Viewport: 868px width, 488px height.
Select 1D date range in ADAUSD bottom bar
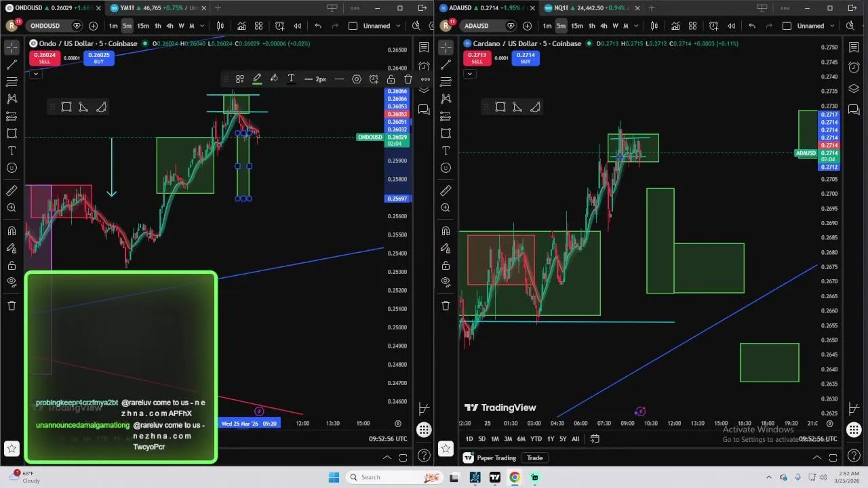coord(469,439)
